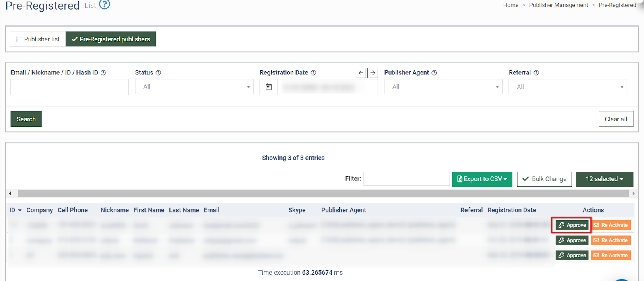Toggle the Bulk Change button
The image size is (644, 281).
click(544, 179)
